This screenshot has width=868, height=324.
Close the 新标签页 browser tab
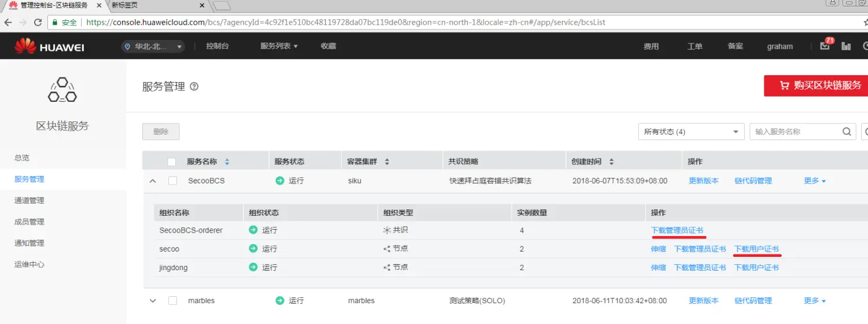[x=202, y=5]
